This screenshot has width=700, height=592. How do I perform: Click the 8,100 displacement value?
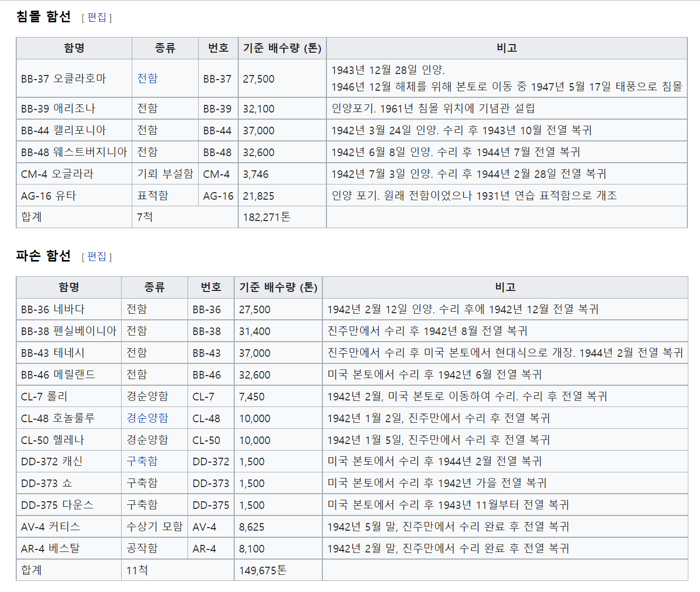click(252, 549)
